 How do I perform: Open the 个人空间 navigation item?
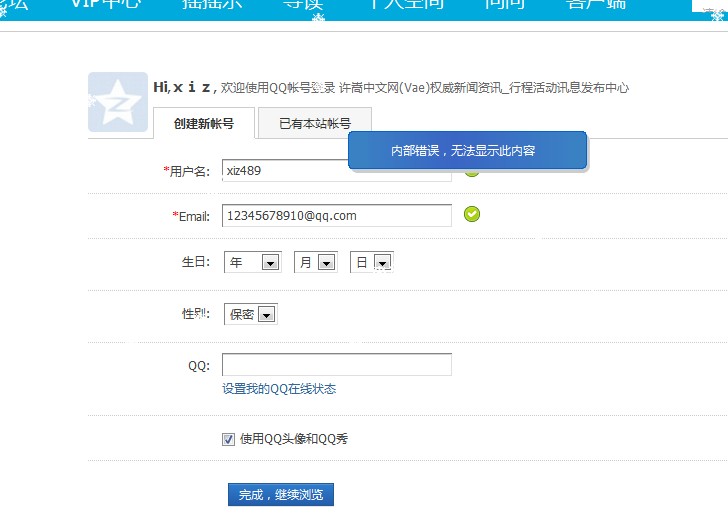(x=406, y=5)
